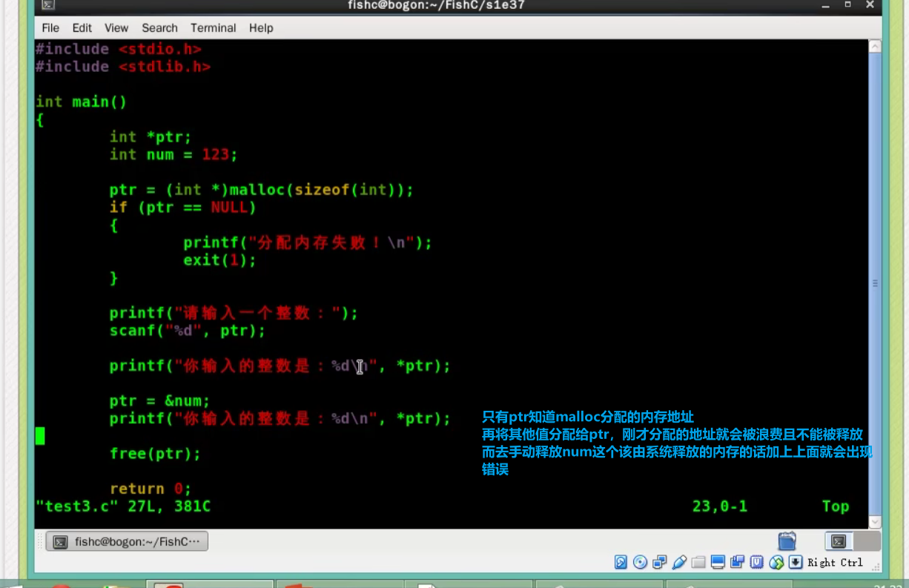Click the terminal icon in the title bar
The width and height of the screenshot is (909, 588).
tap(47, 5)
